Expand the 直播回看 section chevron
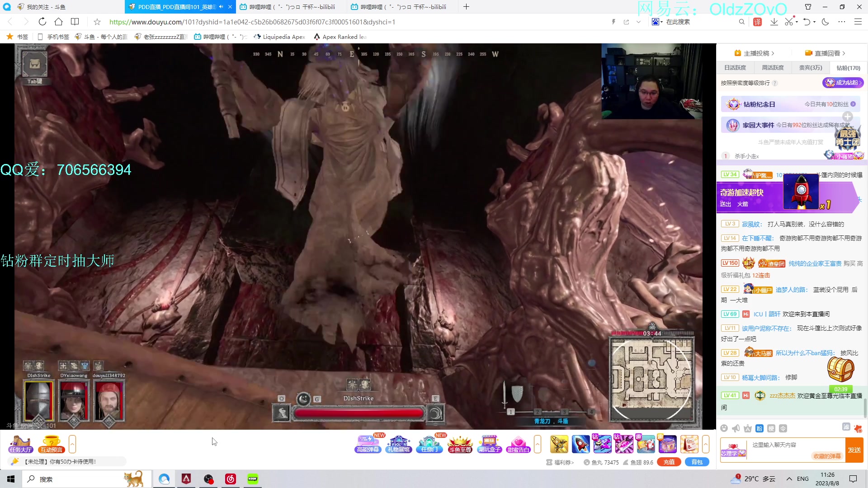This screenshot has width=868, height=488. (x=844, y=53)
